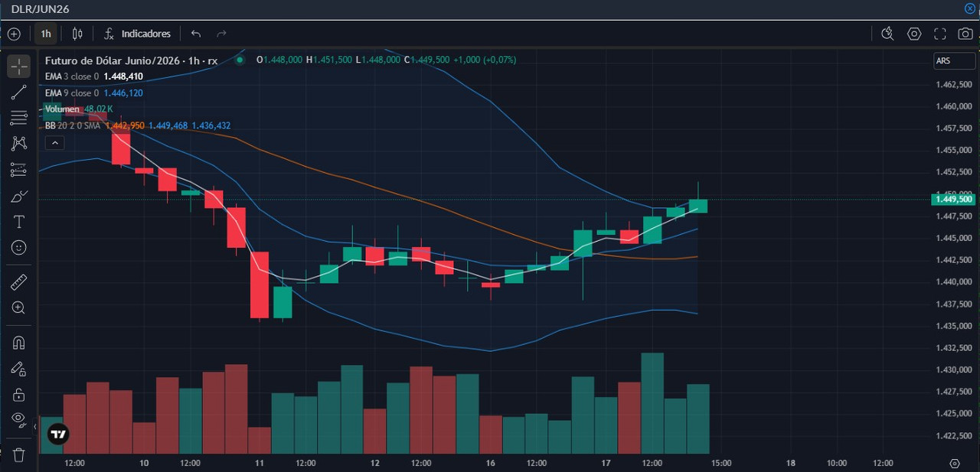The width and height of the screenshot is (980, 472).
Task: Select the ruler measure tool
Action: (19, 282)
